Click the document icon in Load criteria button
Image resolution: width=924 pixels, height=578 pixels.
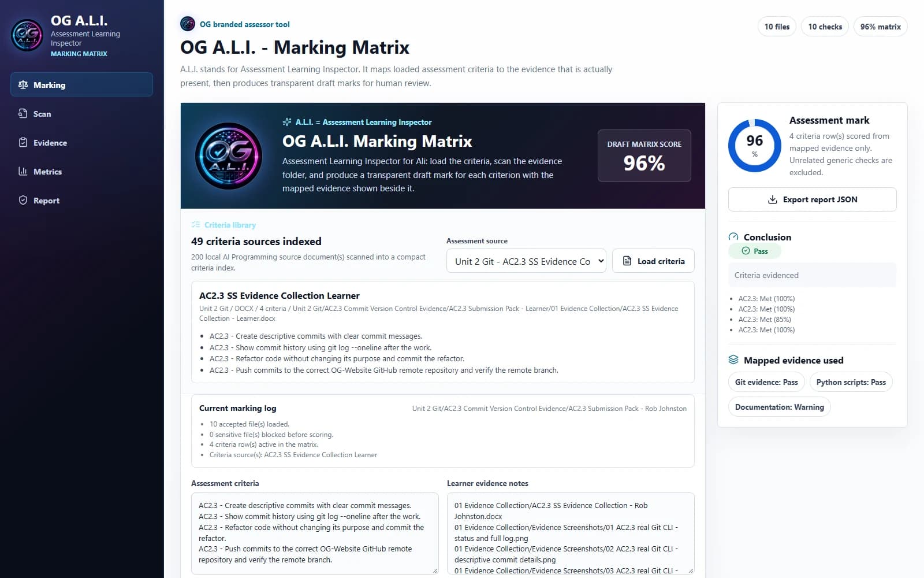(x=627, y=261)
